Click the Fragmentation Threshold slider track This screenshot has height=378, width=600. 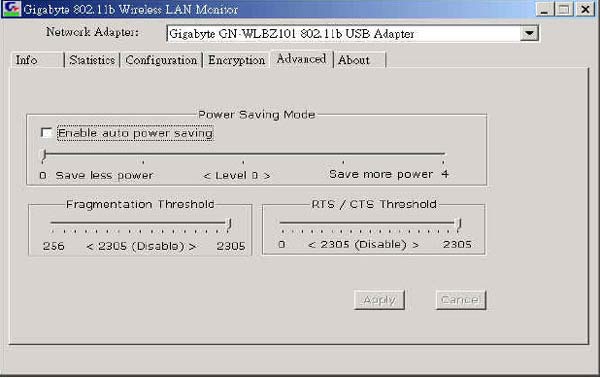tap(140, 222)
